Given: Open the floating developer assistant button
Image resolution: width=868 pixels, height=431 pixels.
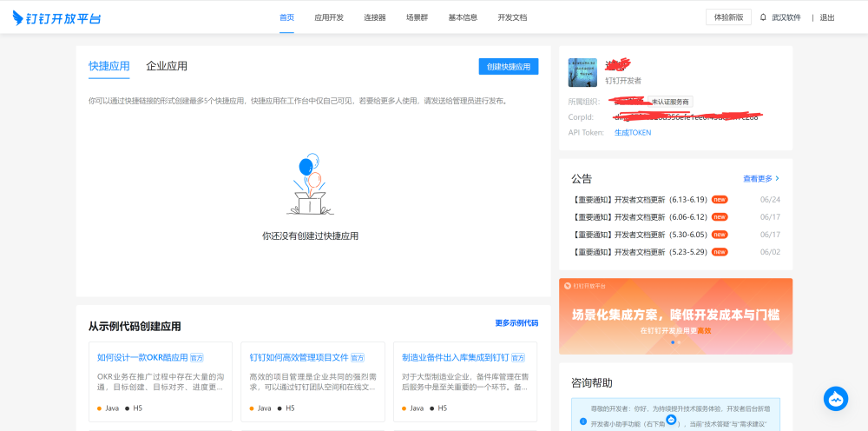Looking at the screenshot, I should click(835, 399).
